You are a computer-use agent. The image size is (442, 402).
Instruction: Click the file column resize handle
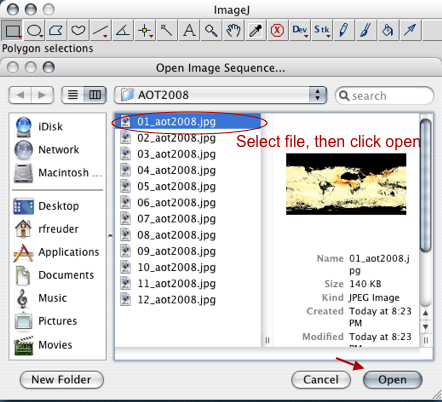point(267,341)
